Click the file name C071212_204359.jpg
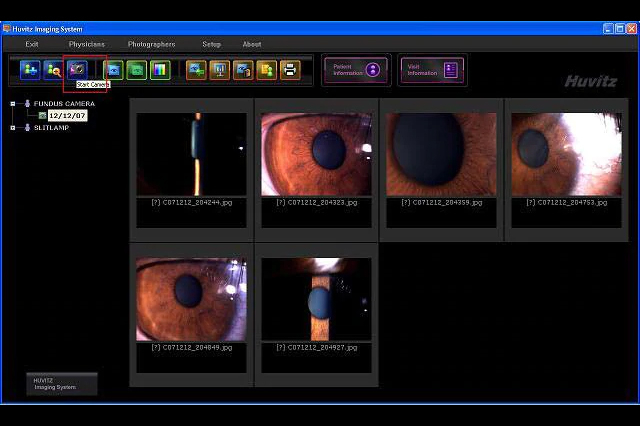 tap(441, 202)
